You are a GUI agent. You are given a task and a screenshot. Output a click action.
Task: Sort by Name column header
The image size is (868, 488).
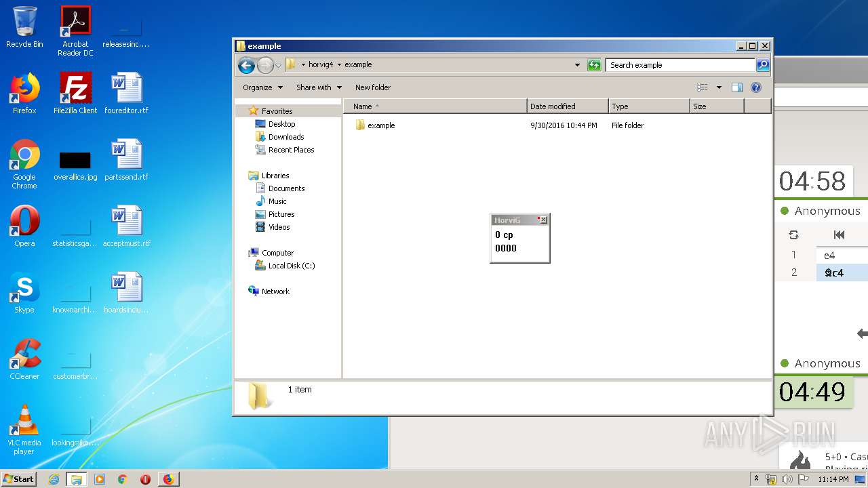pyautogui.click(x=435, y=106)
